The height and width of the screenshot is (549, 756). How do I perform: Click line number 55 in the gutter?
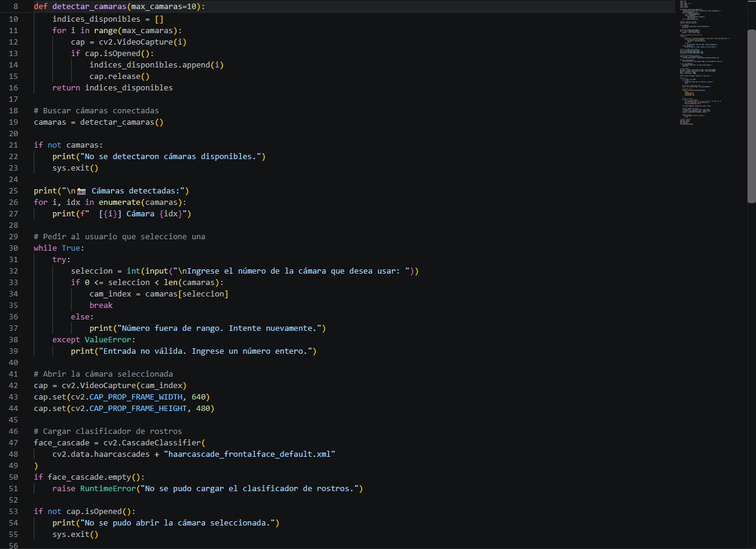(x=13, y=534)
